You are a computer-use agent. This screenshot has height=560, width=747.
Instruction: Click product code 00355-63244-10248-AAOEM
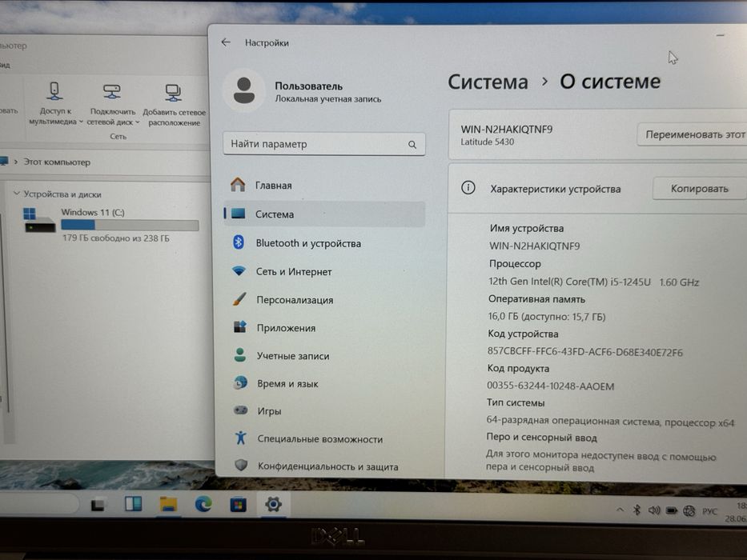click(x=550, y=386)
